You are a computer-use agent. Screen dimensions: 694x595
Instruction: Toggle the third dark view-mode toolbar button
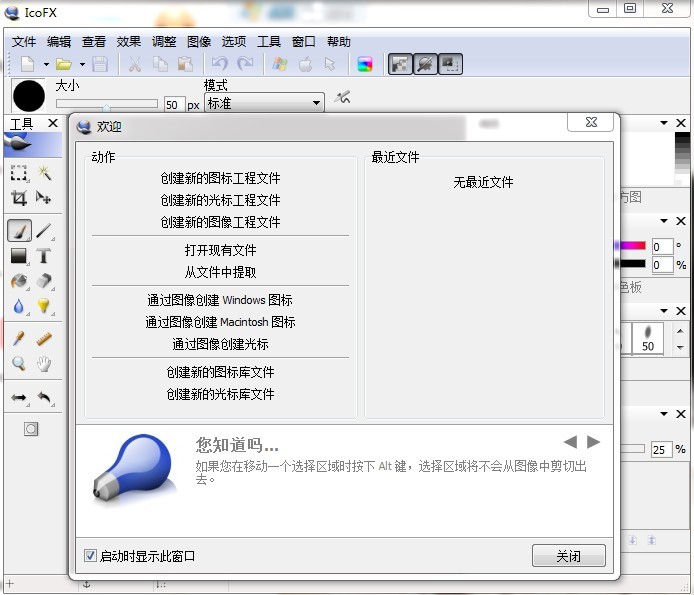pyautogui.click(x=450, y=65)
